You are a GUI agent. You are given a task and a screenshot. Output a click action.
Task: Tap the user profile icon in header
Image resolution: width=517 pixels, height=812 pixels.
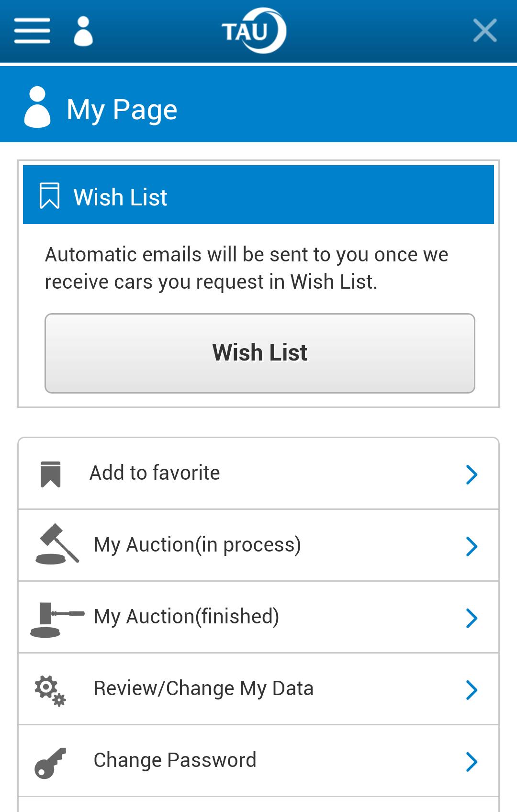point(83,31)
